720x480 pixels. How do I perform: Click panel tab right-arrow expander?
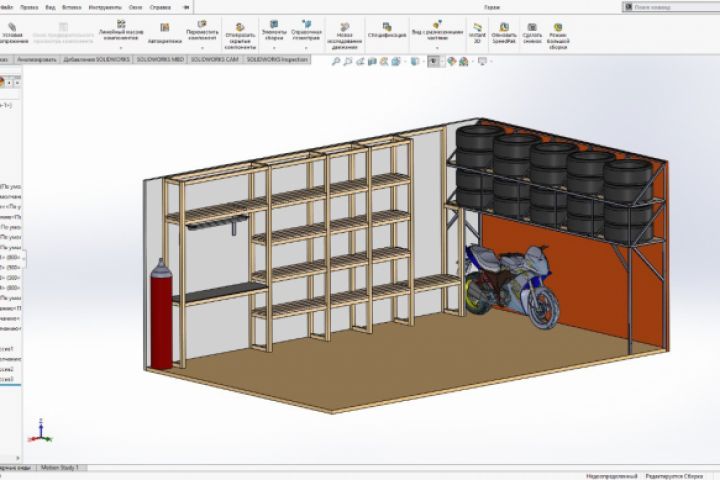point(17,83)
